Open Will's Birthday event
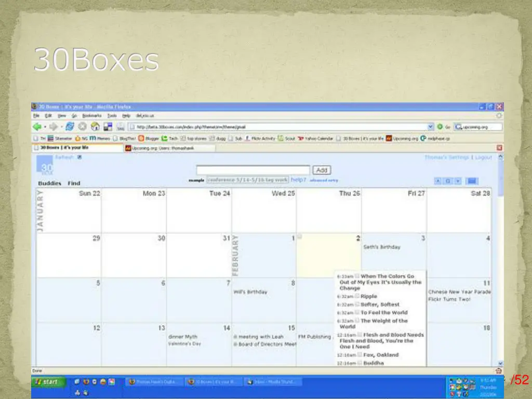 coord(250,292)
